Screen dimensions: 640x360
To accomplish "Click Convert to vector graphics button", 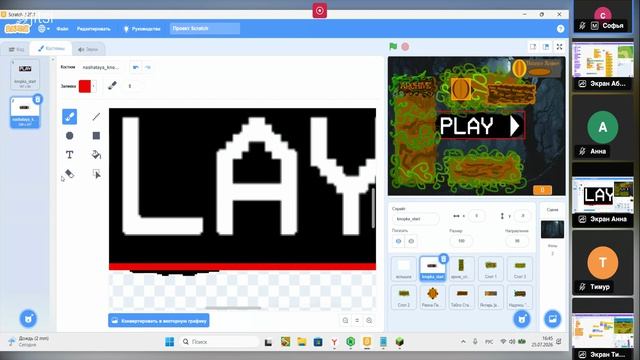I will (x=159, y=321).
